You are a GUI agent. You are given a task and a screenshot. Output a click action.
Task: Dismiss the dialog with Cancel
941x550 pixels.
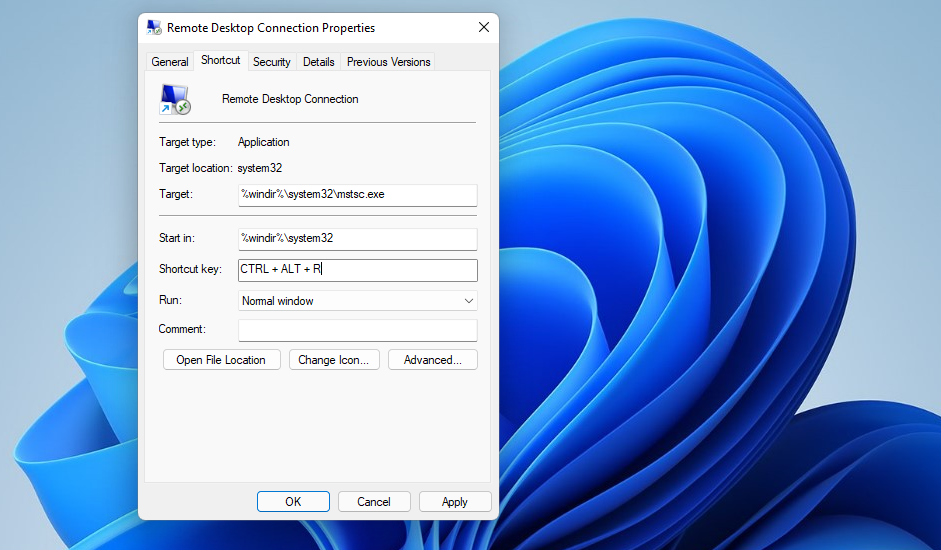(x=374, y=502)
